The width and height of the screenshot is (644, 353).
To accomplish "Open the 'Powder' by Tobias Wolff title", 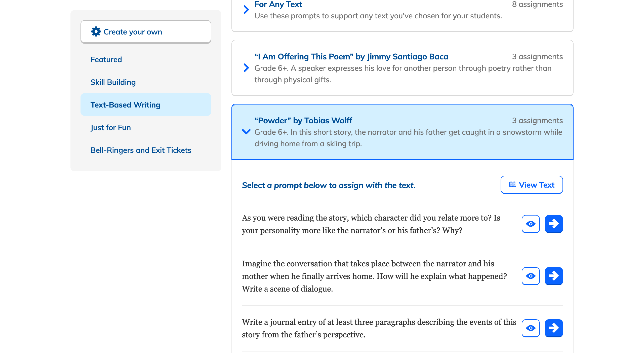I will click(x=303, y=121).
